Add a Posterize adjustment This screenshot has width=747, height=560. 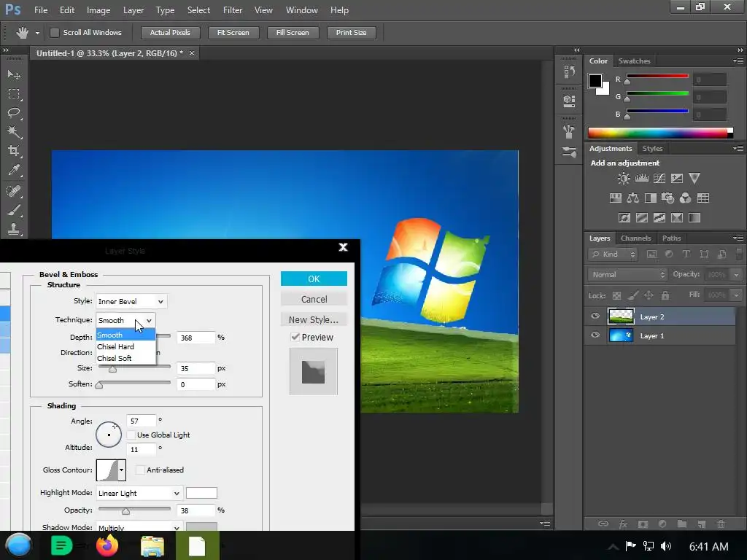[642, 218]
